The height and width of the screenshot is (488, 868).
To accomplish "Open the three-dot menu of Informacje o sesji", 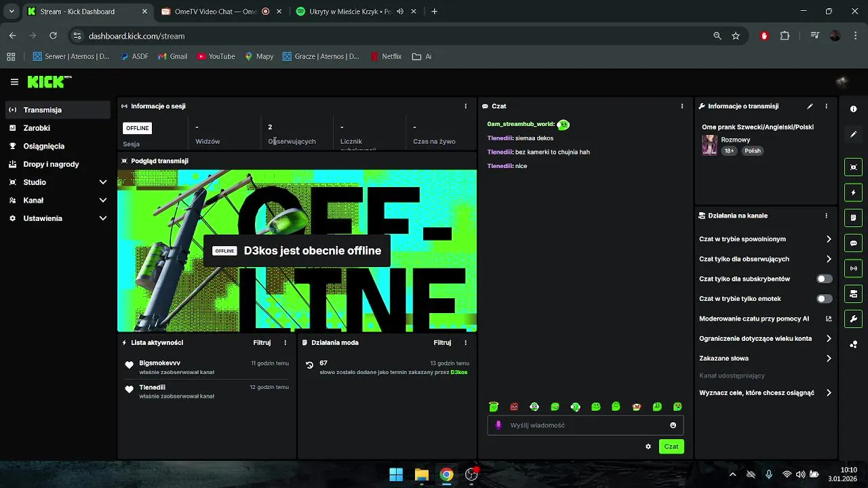I will pyautogui.click(x=465, y=106).
